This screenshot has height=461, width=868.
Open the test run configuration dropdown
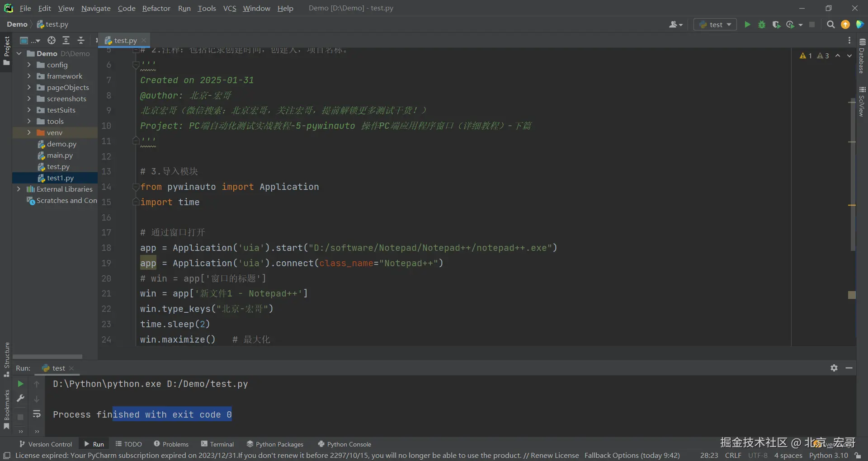pos(715,24)
